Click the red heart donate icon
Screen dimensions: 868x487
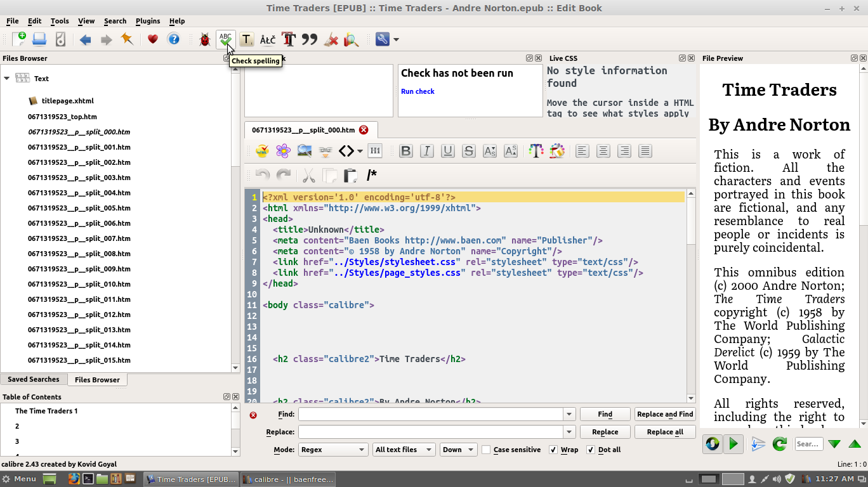[x=152, y=39]
